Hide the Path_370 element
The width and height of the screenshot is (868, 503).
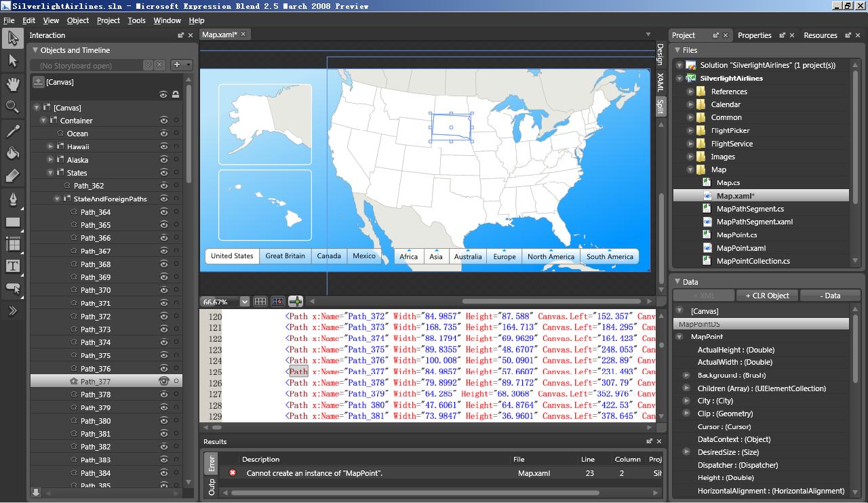point(163,290)
